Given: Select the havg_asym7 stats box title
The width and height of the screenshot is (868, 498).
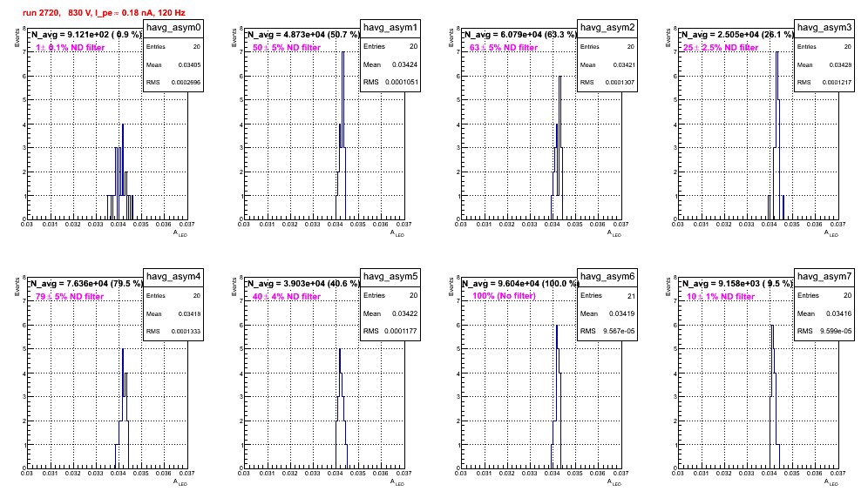Looking at the screenshot, I should pos(824,277).
